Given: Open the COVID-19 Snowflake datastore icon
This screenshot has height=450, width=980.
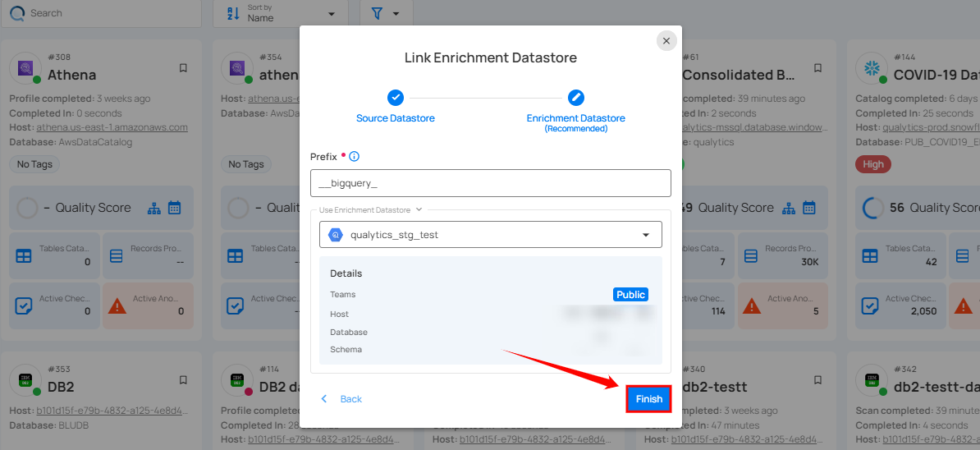Looking at the screenshot, I should pos(872,68).
